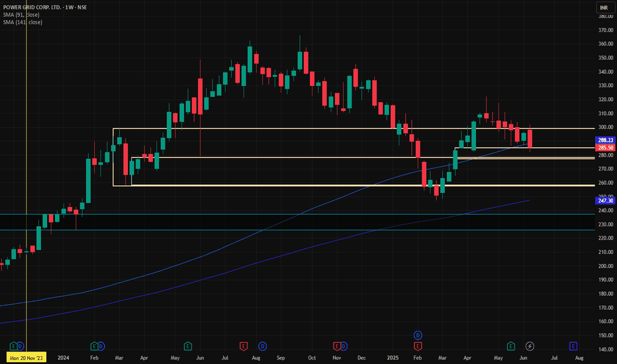Click the 150.00 price axis label
617x364 pixels.
coord(605,336)
